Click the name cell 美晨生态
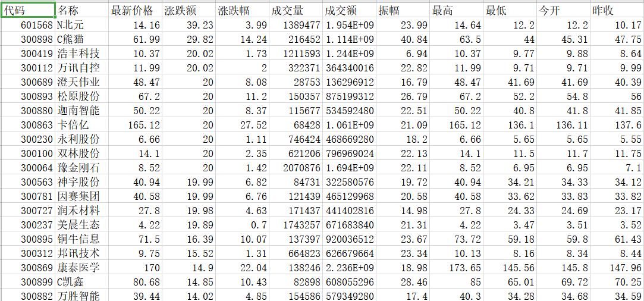The height and width of the screenshot is (301, 644). 82,225
